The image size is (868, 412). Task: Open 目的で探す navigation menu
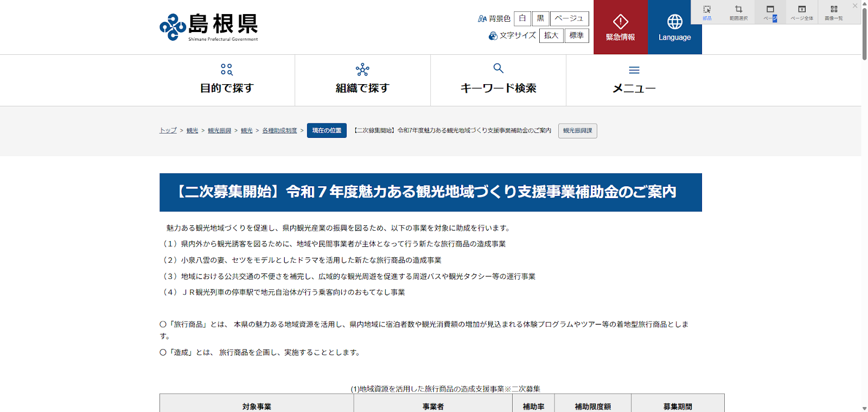227,80
